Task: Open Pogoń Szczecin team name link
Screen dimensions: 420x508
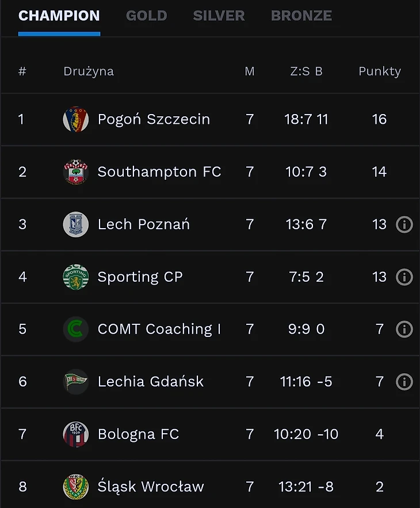Action: coord(154,119)
